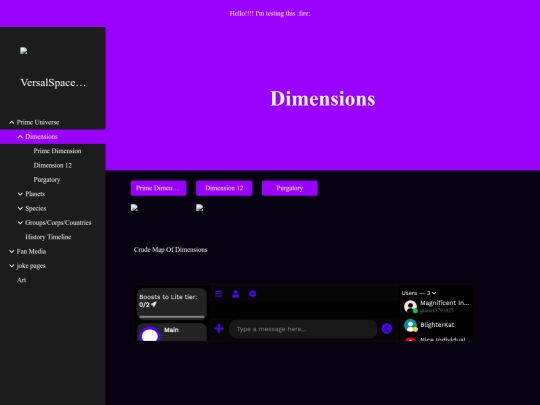
Task: Open Planets link in sidebar
Action: (x=35, y=194)
